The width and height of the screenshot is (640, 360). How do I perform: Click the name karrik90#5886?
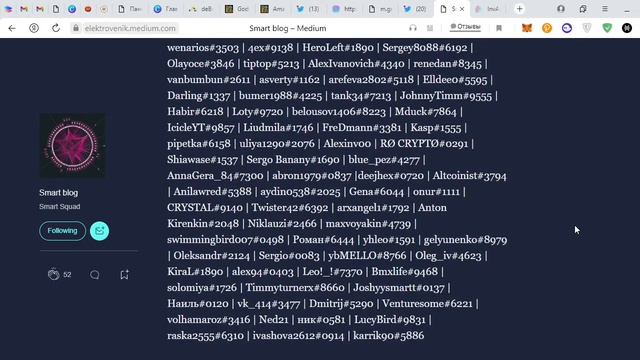389,336
